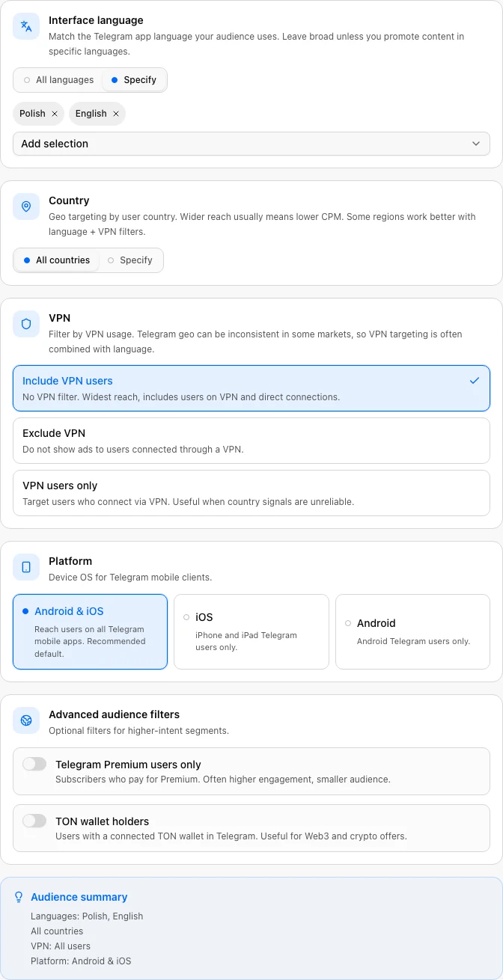Image resolution: width=503 pixels, height=980 pixels.
Task: Select the All languages radio option
Action: [58, 80]
